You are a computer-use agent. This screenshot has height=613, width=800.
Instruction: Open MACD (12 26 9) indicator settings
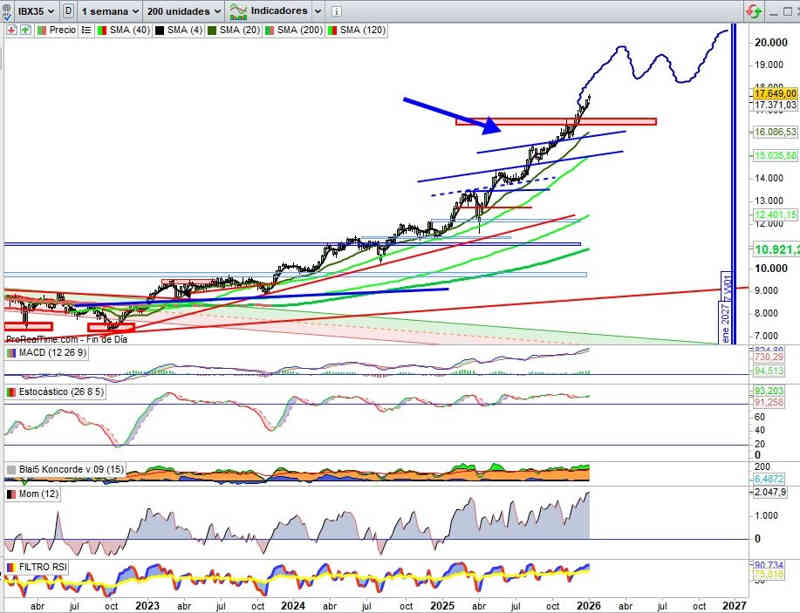coord(47,353)
